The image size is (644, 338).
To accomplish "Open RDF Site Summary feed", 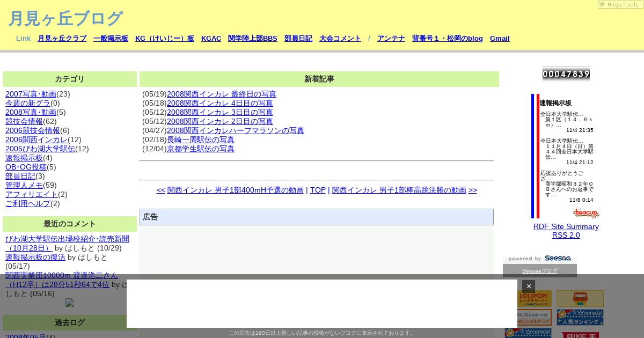I will 566,226.
